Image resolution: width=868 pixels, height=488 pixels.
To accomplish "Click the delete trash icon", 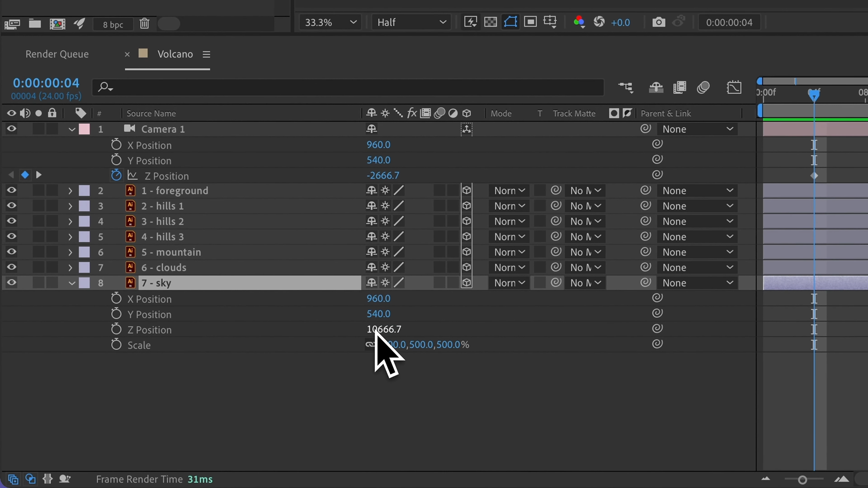I will coord(144,23).
